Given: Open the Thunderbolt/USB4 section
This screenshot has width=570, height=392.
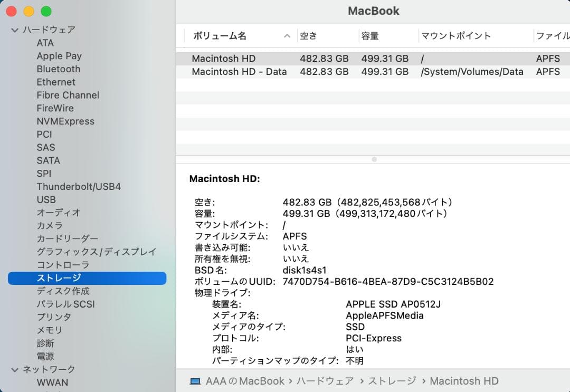Looking at the screenshot, I should pos(78,186).
